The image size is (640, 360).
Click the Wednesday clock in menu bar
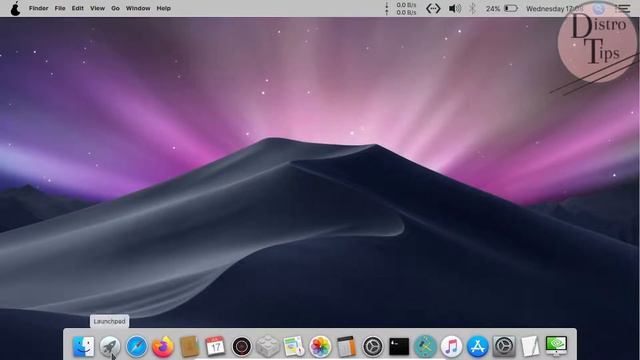click(555, 9)
